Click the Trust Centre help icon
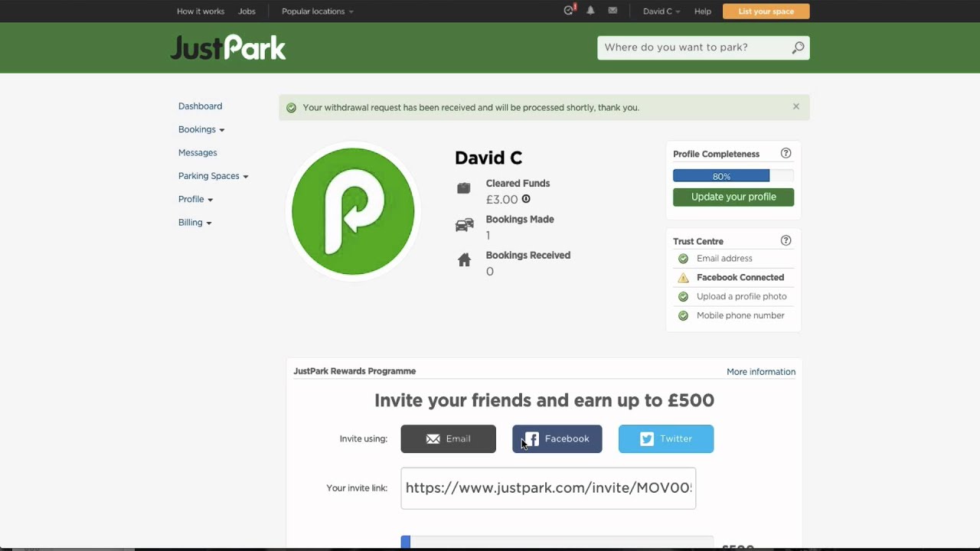 tap(786, 241)
